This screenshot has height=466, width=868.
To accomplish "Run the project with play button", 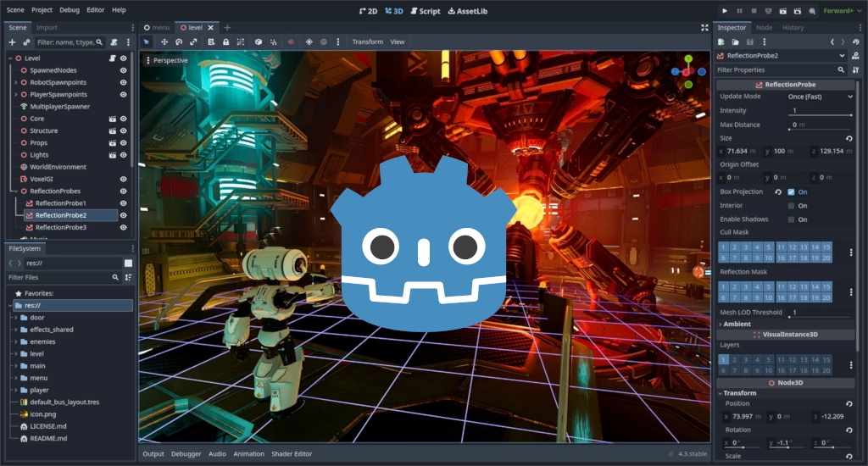I will coord(725,10).
